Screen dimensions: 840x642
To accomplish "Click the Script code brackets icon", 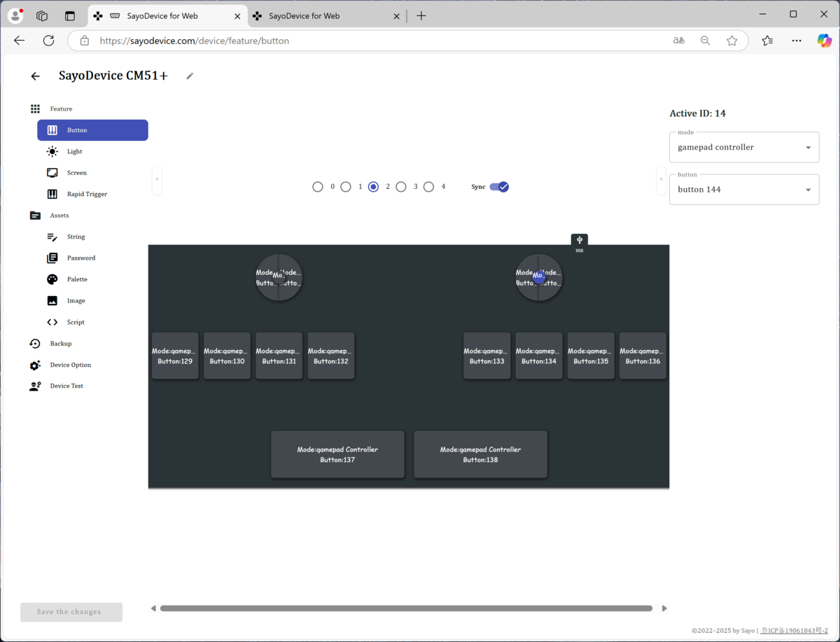I will click(52, 323).
